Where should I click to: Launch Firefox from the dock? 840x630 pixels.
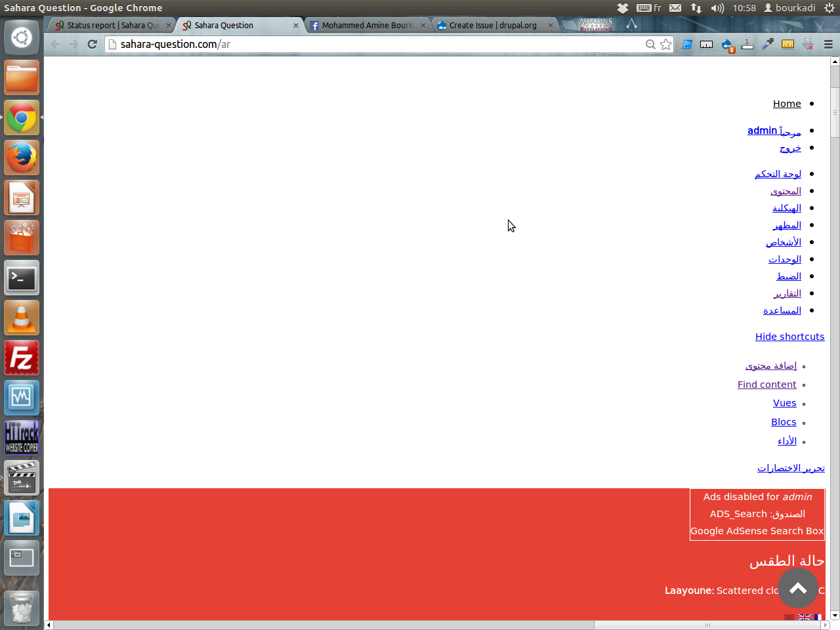[22, 158]
